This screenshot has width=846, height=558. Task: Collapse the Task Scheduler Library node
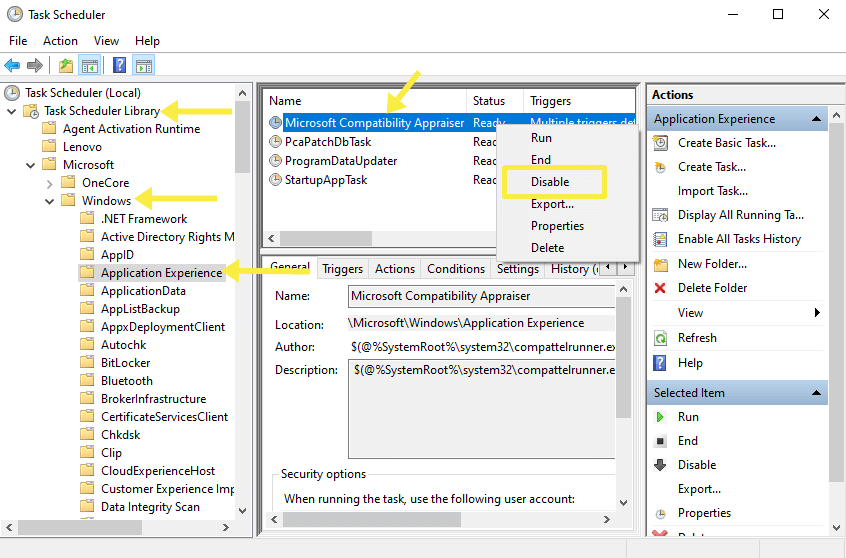click(12, 112)
